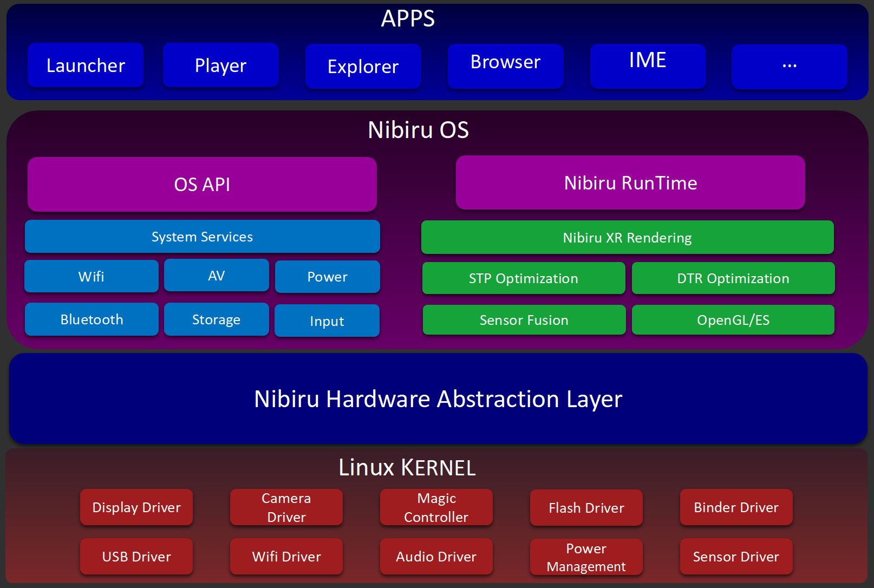Click the Binder Driver box

pos(736,507)
